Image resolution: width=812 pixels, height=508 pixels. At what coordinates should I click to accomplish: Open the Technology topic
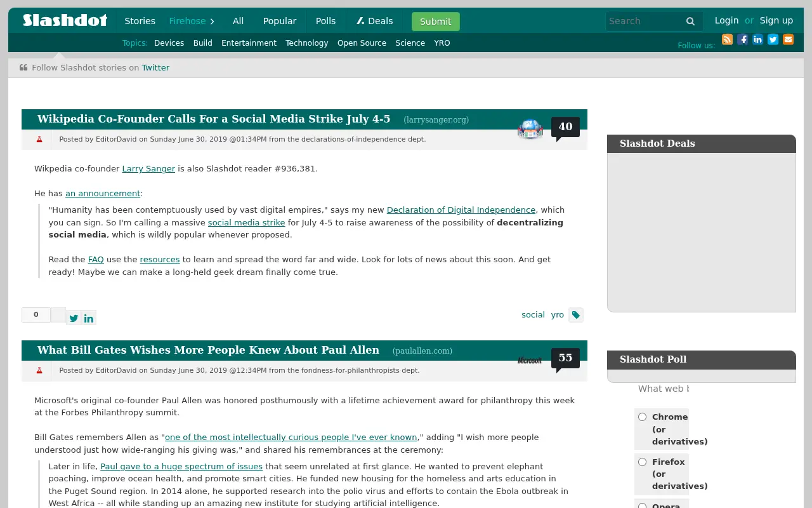pos(306,43)
